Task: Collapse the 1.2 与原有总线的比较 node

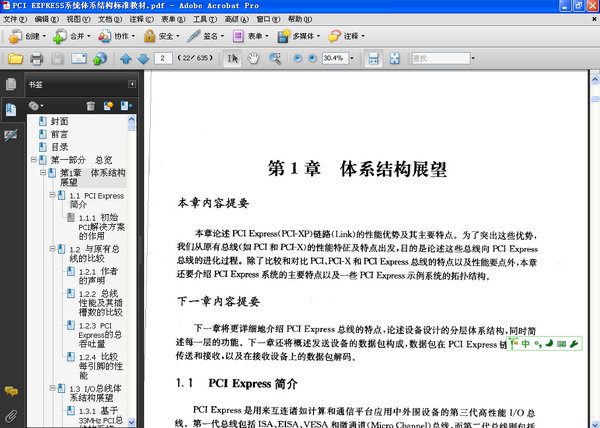Action: [52, 249]
